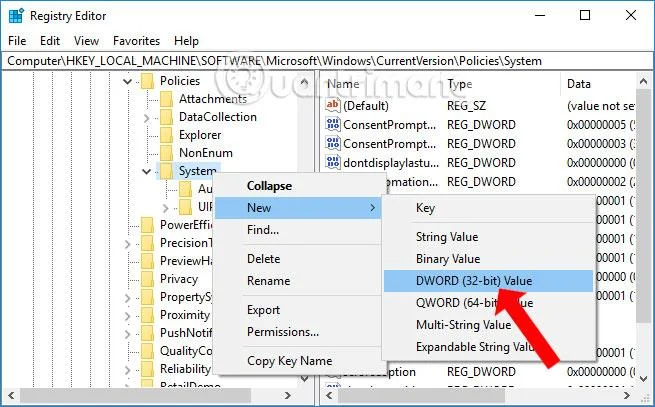This screenshot has width=655, height=407.
Task: Open the Help menu
Action: [186, 41]
